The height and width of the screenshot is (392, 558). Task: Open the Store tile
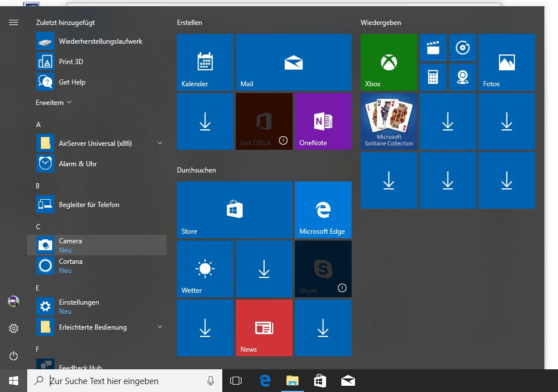[234, 210]
